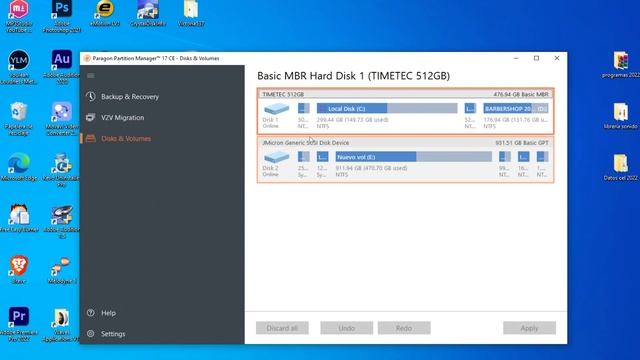
Task: Select the Nuevo vol (E:) partition
Action: click(x=413, y=157)
